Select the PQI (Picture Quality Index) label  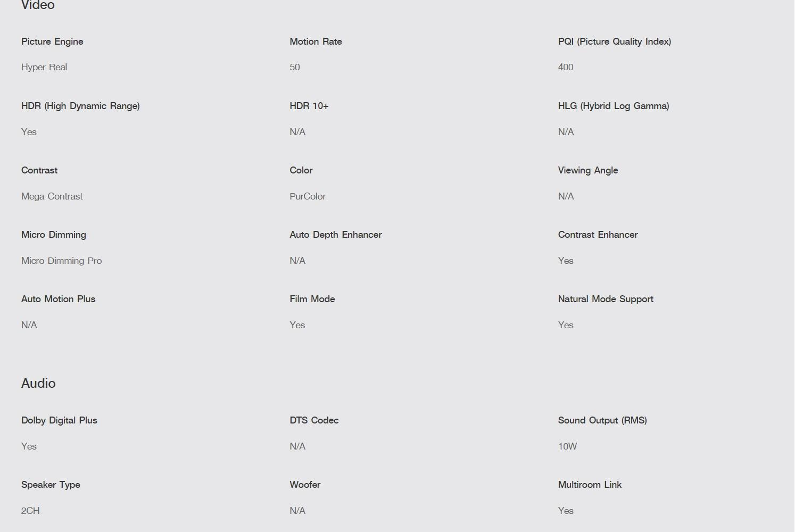pyautogui.click(x=614, y=41)
